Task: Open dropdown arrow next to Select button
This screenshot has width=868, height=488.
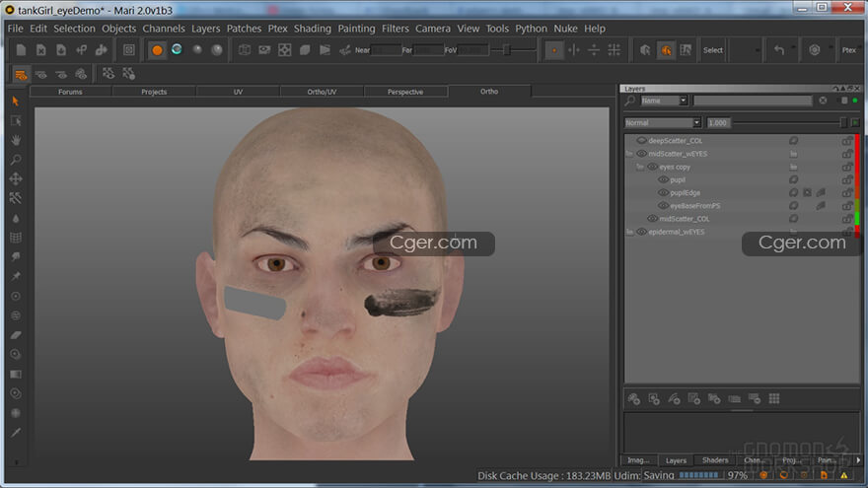Action: [x=757, y=50]
